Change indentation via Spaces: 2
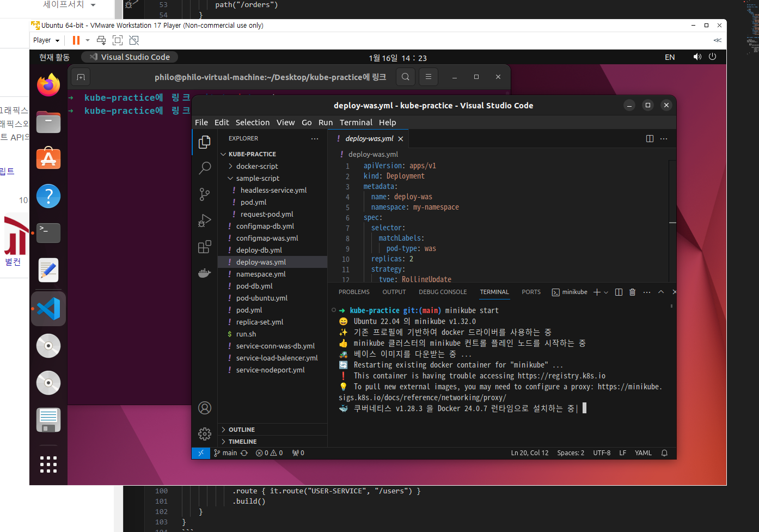Screen dimensions: 759x532 (x=571, y=453)
